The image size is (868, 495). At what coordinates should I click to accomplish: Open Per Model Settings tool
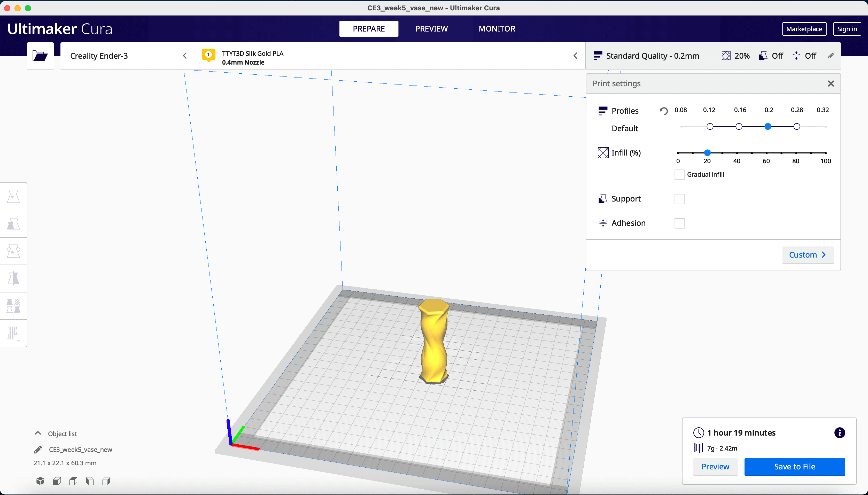click(13, 306)
